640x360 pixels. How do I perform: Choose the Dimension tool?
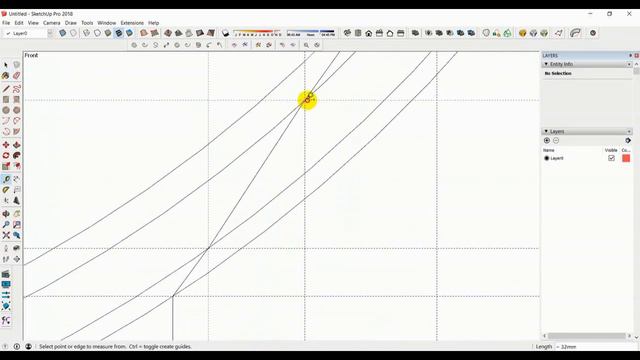(x=16, y=179)
